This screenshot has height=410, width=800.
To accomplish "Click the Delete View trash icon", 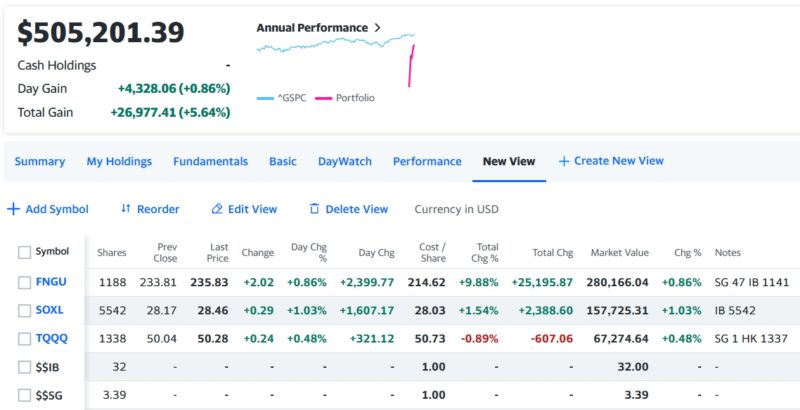I will pyautogui.click(x=314, y=209).
